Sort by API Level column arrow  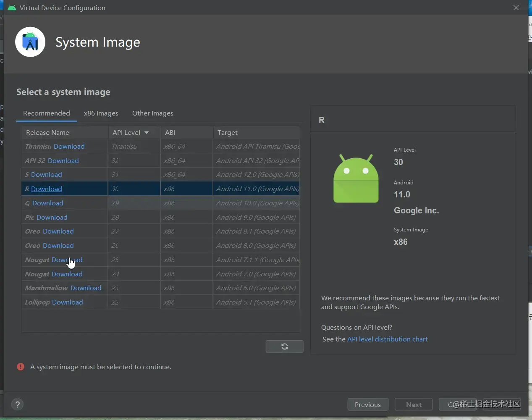(x=147, y=132)
